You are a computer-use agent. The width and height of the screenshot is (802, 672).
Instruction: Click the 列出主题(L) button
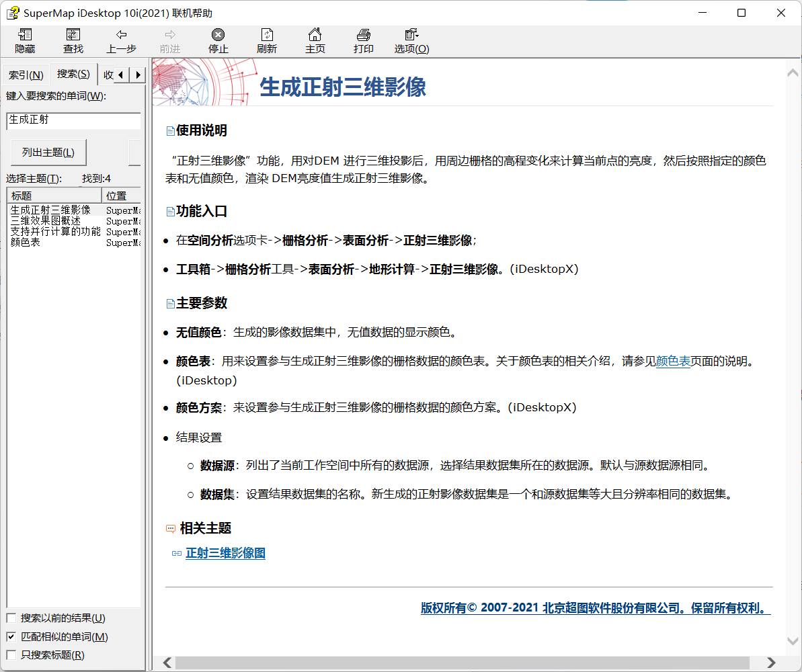pyautogui.click(x=48, y=153)
